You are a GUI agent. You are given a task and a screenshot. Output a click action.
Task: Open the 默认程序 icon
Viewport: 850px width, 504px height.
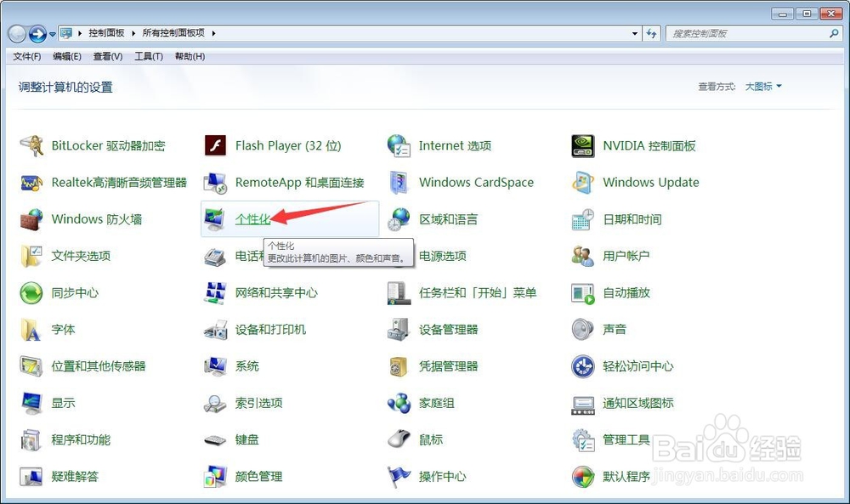(x=583, y=476)
